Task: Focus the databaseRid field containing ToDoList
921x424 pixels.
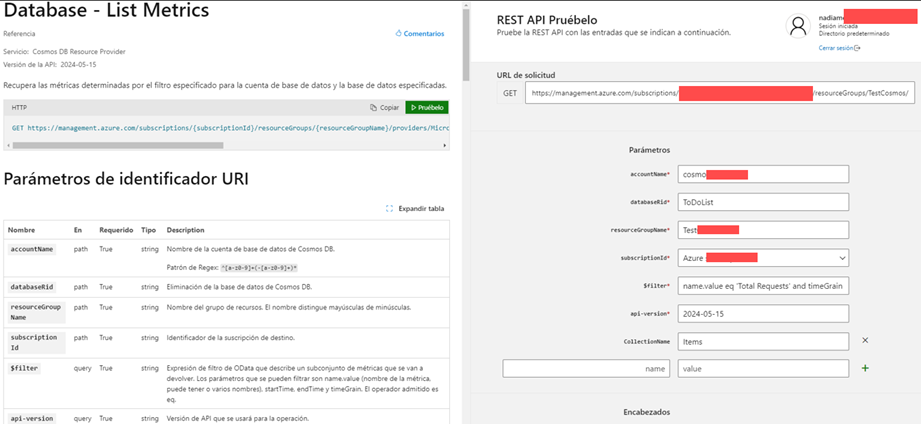Action: (763, 202)
